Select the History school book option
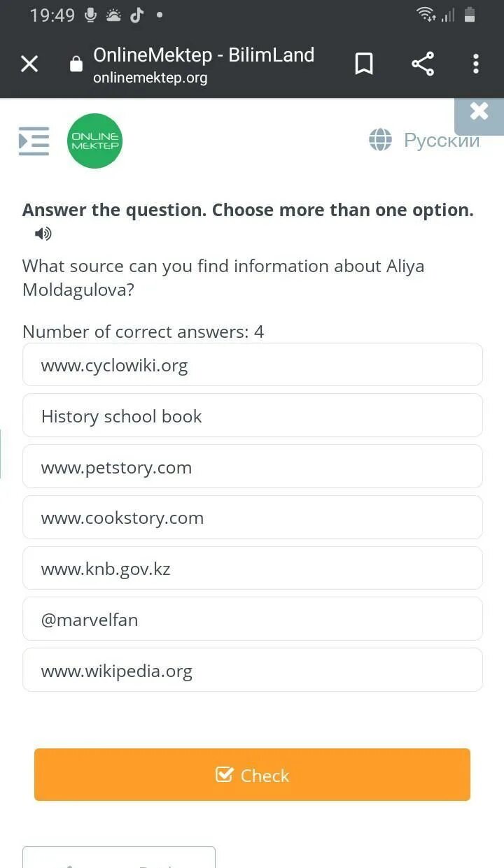Image resolution: width=504 pixels, height=868 pixels. click(x=253, y=415)
